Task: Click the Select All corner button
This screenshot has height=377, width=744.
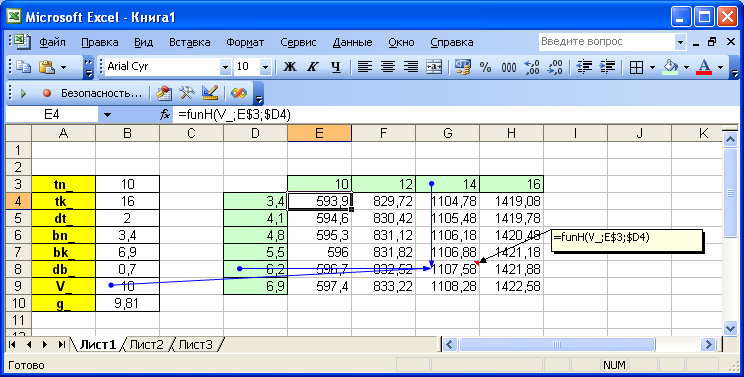Action: [19, 133]
